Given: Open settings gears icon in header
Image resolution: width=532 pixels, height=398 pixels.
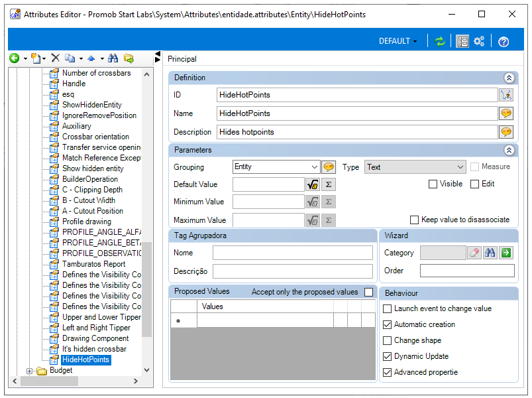Looking at the screenshot, I should coord(479,41).
